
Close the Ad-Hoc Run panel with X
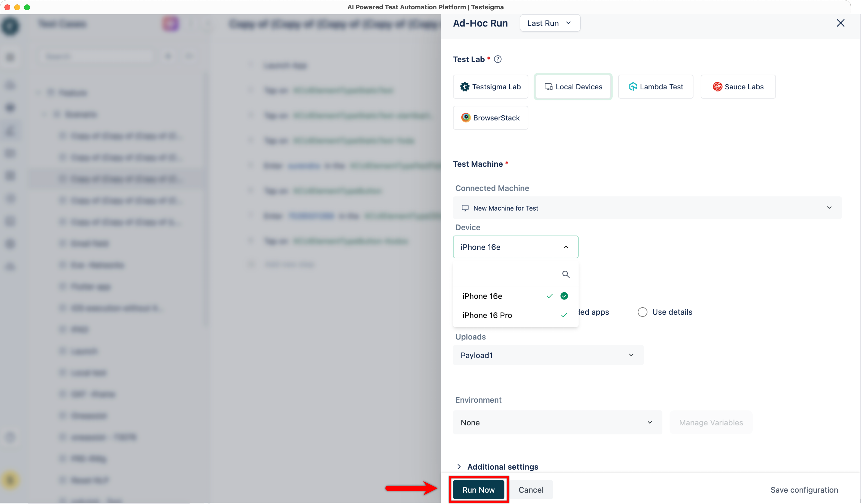pos(840,23)
